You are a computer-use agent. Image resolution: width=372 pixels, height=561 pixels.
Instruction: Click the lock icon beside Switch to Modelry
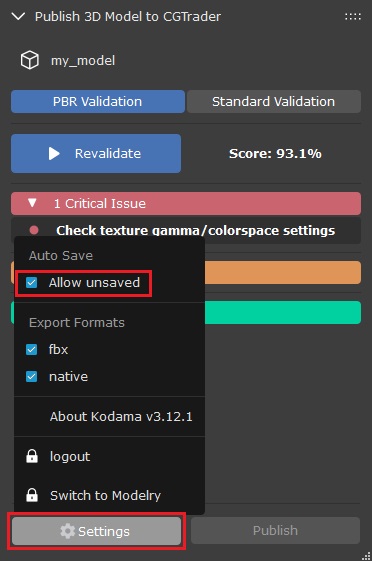(x=32, y=495)
